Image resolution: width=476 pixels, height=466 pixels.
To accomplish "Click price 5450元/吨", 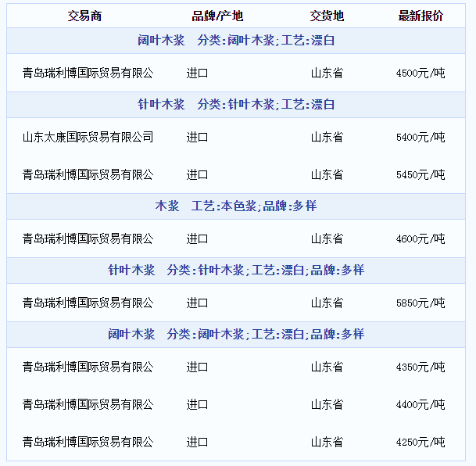I will click(x=421, y=175).
